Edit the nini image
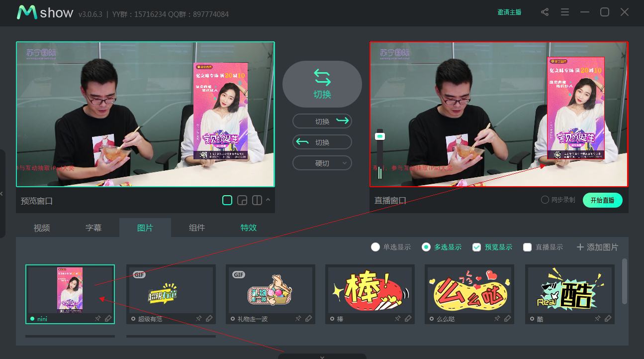This screenshot has width=644, height=359. click(x=108, y=319)
